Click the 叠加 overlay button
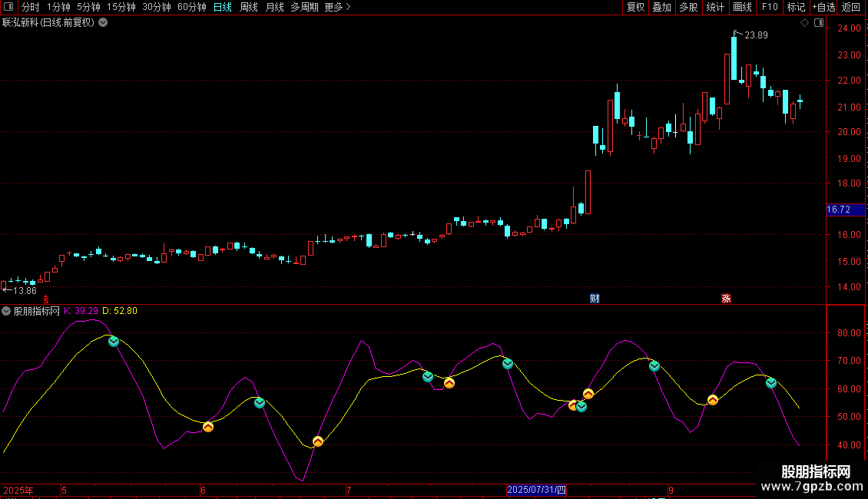 coord(662,7)
